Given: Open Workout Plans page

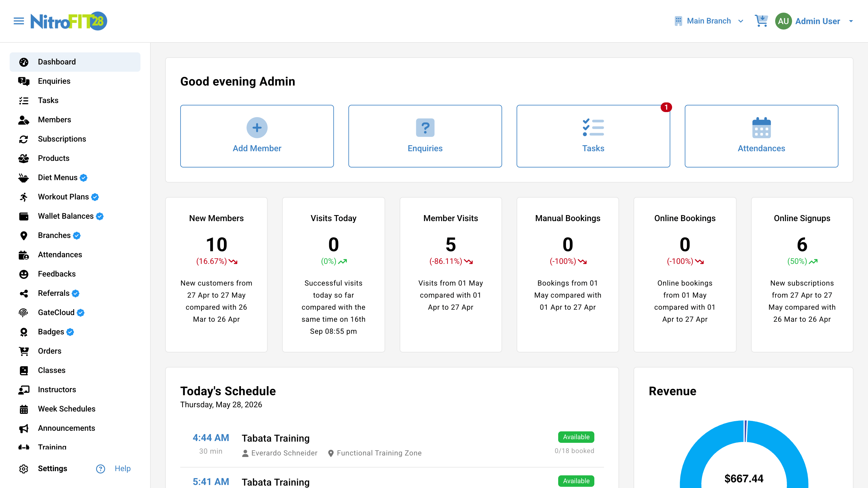Looking at the screenshot, I should pyautogui.click(x=75, y=197).
